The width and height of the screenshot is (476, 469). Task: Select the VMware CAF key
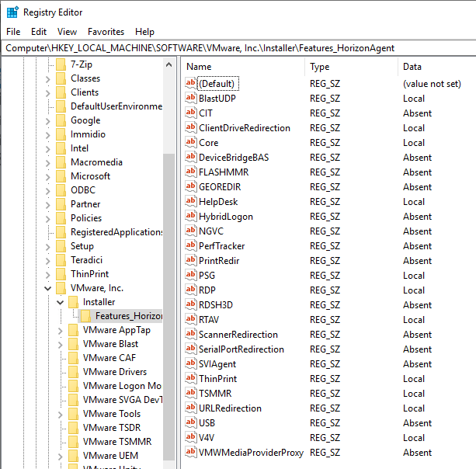click(109, 358)
